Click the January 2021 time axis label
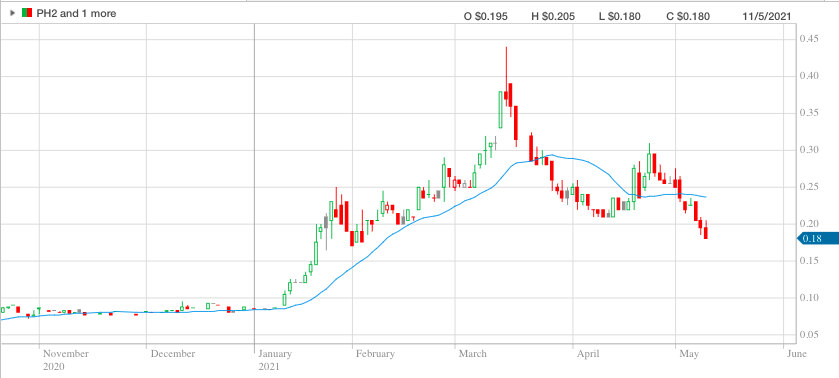 (x=275, y=360)
